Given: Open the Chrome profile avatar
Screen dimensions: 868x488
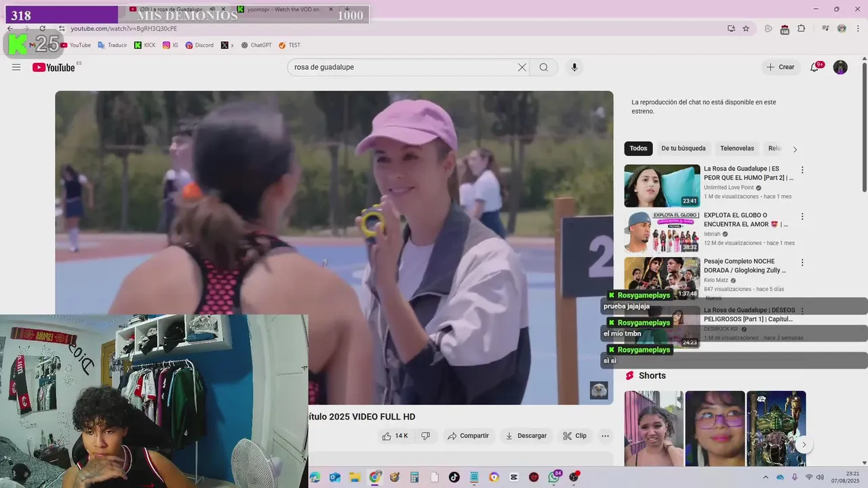Looking at the screenshot, I should 842,28.
